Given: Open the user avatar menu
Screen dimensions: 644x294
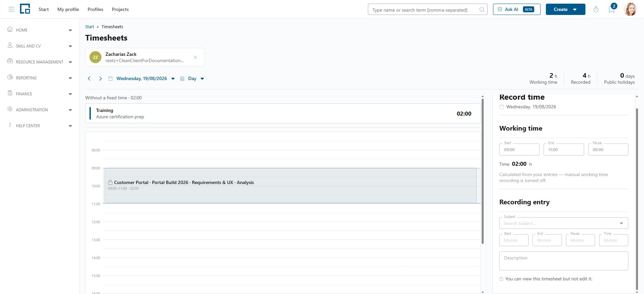Looking at the screenshot, I should click(x=630, y=9).
